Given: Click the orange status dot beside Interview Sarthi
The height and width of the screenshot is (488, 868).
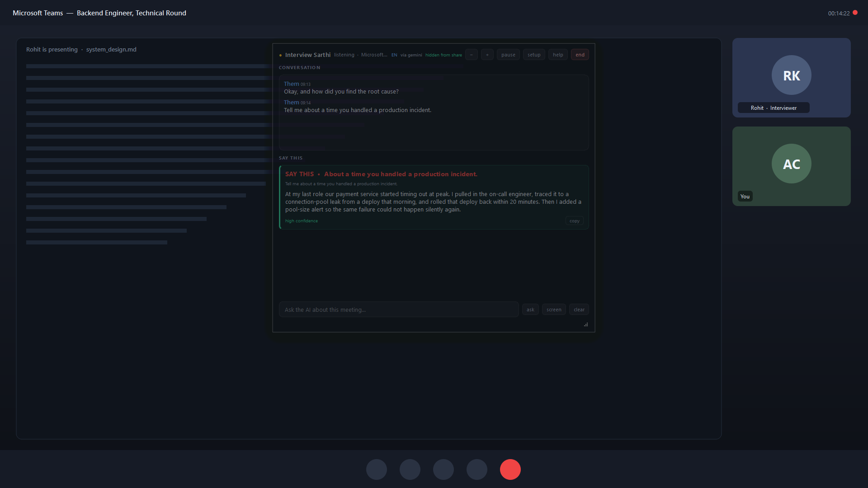Looking at the screenshot, I should point(280,55).
